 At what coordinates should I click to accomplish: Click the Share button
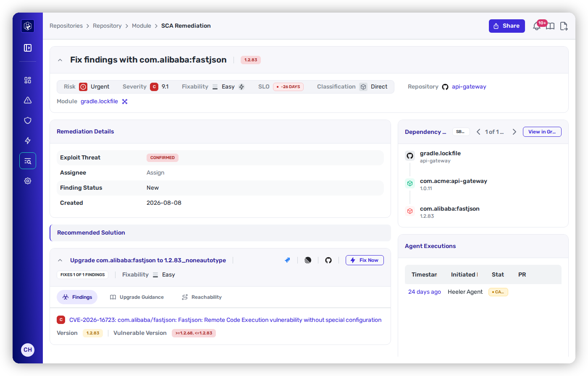click(507, 26)
